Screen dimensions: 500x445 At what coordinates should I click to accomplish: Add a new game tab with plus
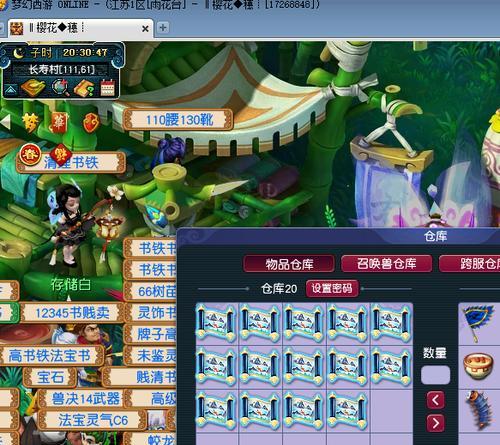point(163,28)
